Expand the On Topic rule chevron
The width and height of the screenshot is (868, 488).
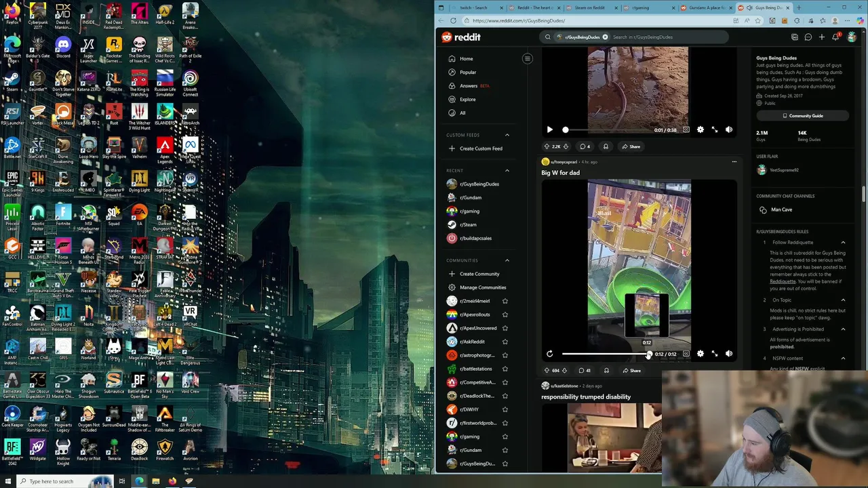[843, 300]
